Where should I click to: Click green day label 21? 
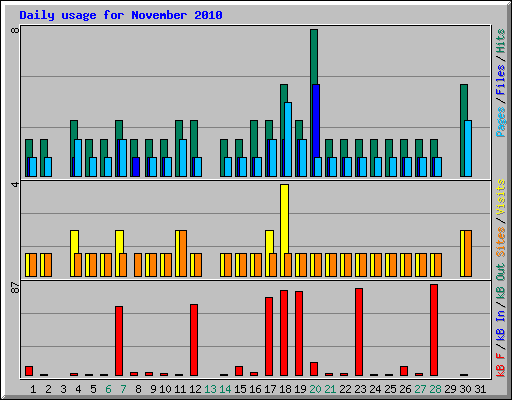pyautogui.click(x=330, y=389)
